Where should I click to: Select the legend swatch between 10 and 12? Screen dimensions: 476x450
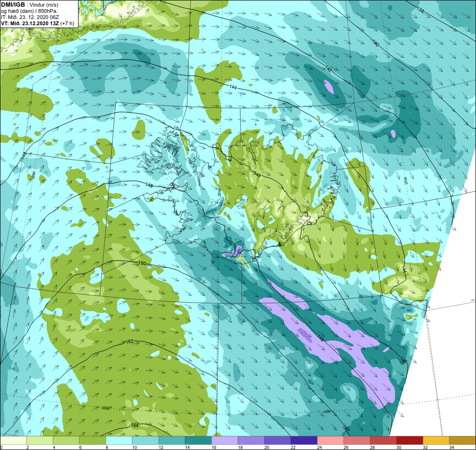pyautogui.click(x=145, y=440)
